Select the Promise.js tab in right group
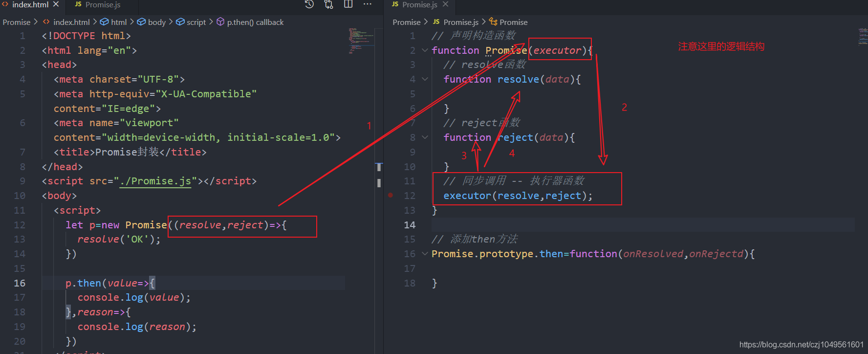868x354 pixels. (x=420, y=4)
